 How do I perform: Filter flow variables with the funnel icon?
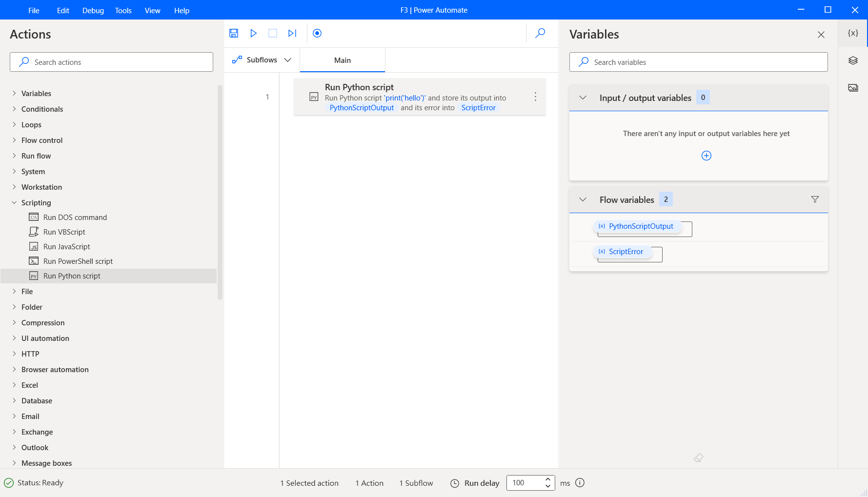point(815,199)
